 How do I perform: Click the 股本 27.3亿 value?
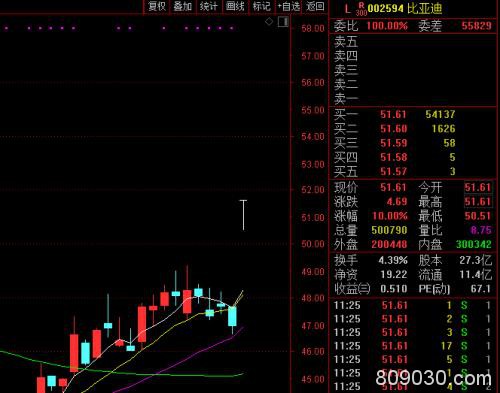click(476, 260)
